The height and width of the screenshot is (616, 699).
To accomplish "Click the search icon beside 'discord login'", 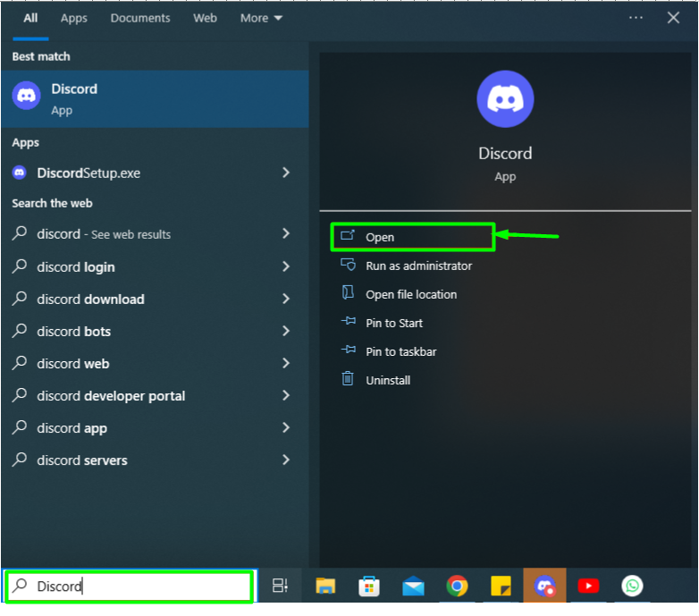I will (x=20, y=266).
